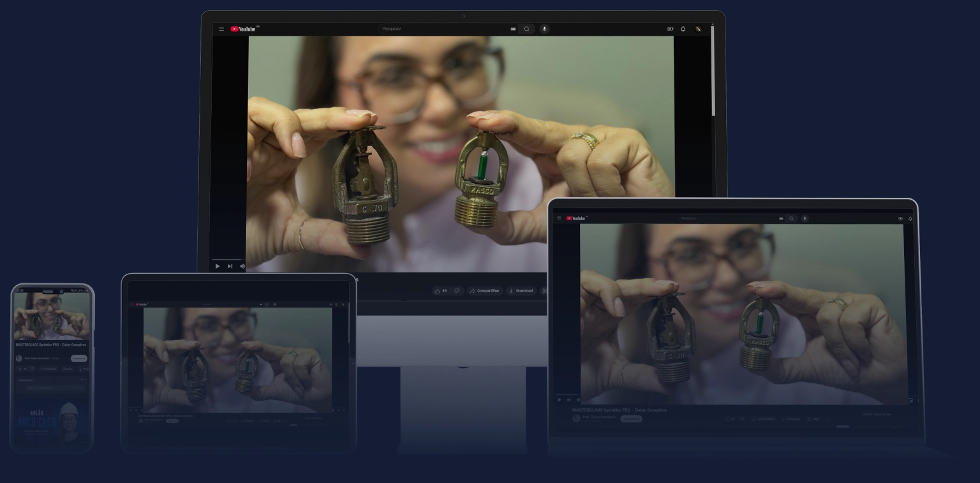The height and width of the screenshot is (483, 980).
Task: Open notifications bell on the large monitor
Action: (x=683, y=29)
